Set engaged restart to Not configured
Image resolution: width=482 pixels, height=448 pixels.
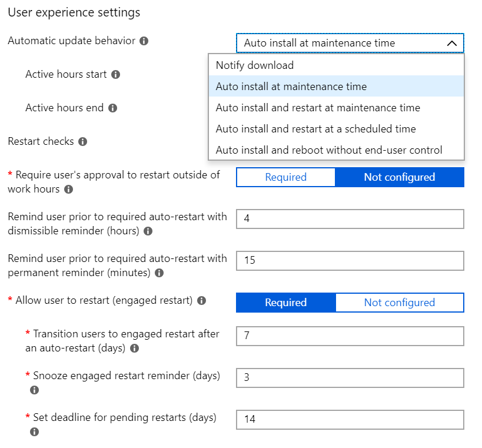tap(399, 302)
